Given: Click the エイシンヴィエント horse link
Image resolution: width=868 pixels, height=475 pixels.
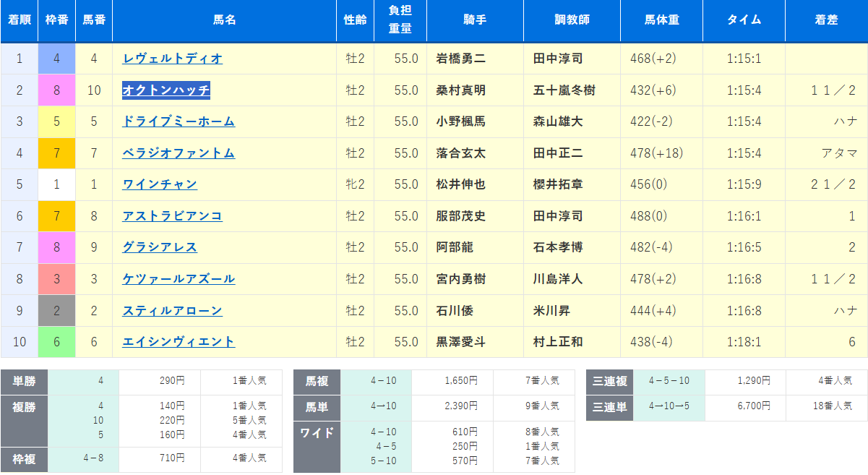Looking at the screenshot, I should (179, 342).
